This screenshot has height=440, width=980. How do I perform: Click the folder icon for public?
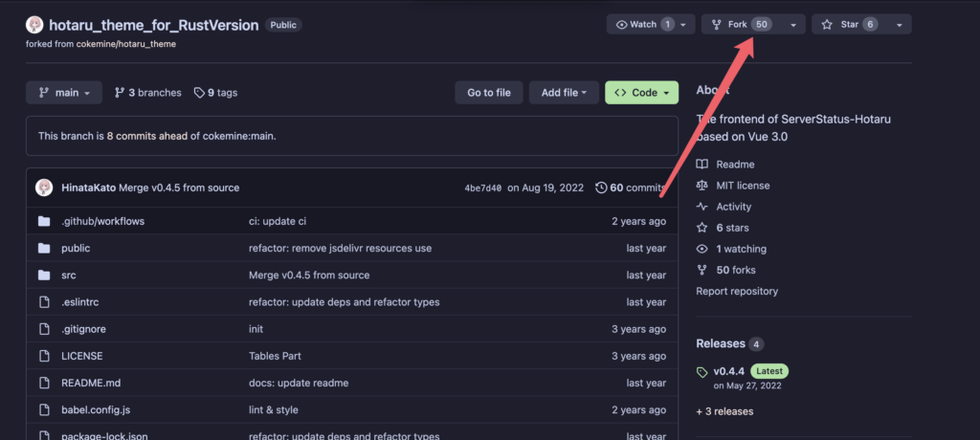44,248
